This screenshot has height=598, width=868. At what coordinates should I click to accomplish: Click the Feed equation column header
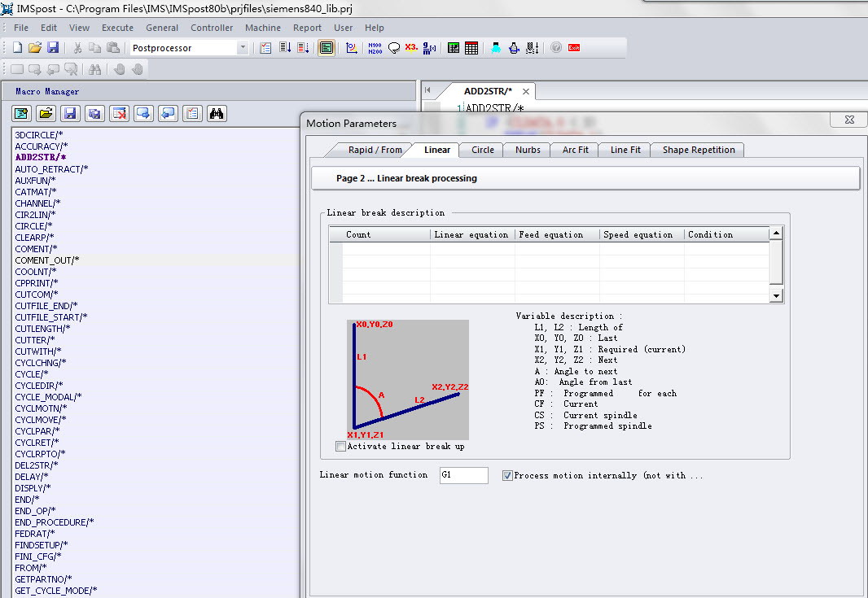557,234
